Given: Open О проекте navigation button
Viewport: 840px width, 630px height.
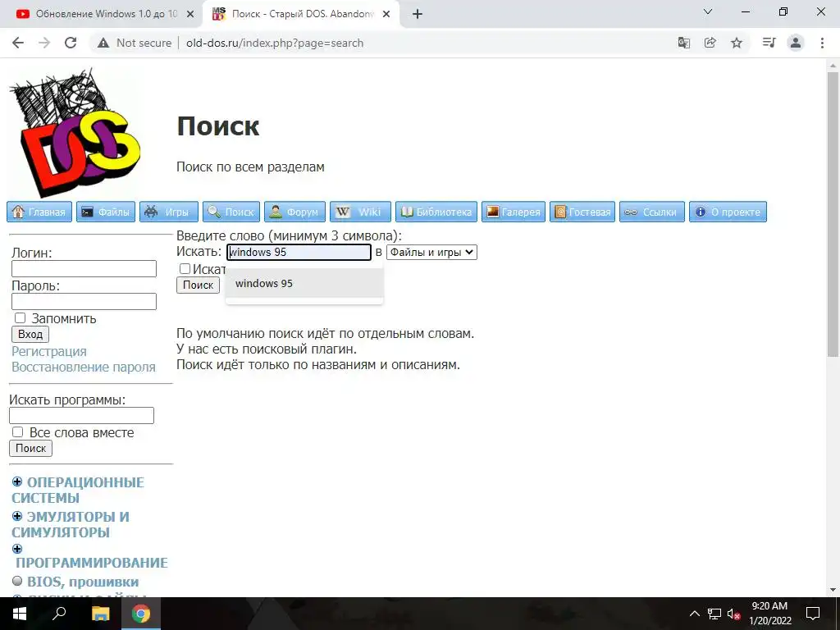Looking at the screenshot, I should coord(728,212).
